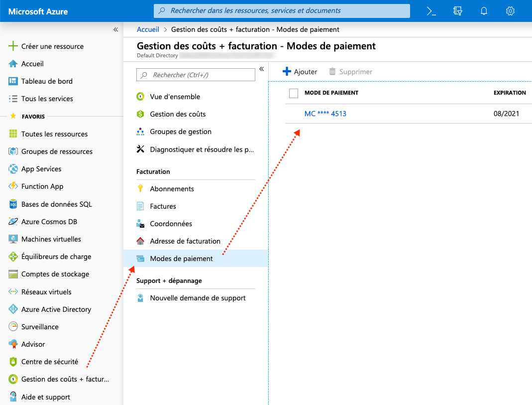Focus the Rechercher (Ctrl+/) menu search field

pyautogui.click(x=196, y=75)
